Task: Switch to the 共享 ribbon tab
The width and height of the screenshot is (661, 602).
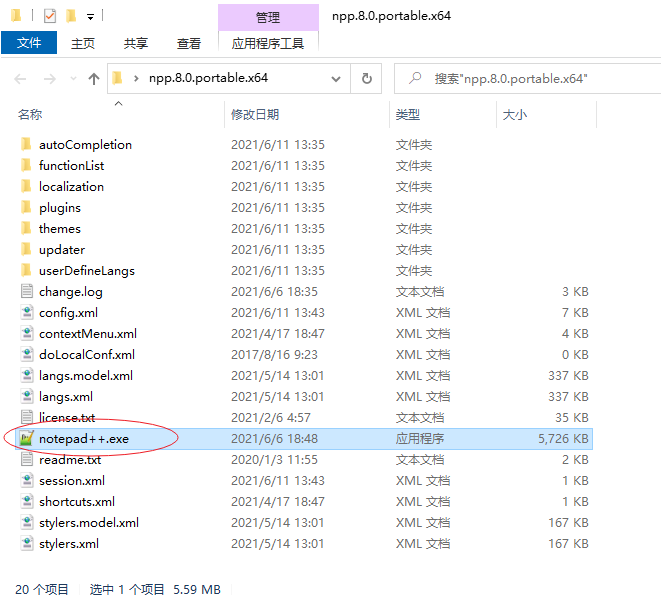Action: [136, 43]
